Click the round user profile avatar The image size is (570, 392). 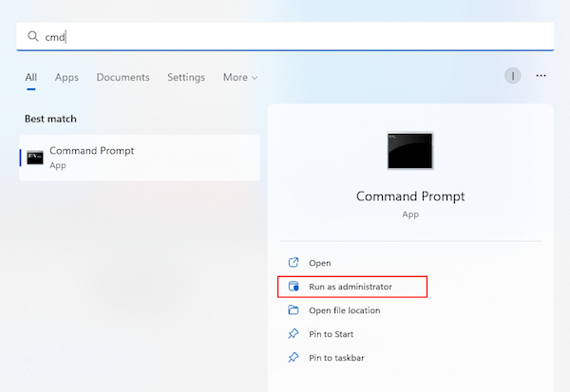pos(513,76)
